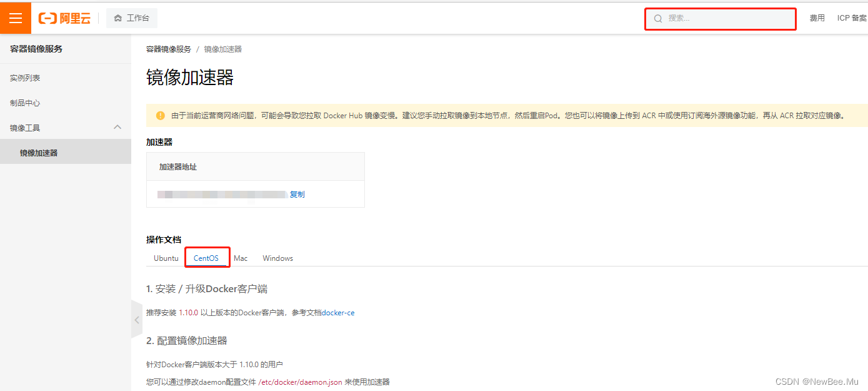The image size is (868, 391).
Task: Click the 阿里云 logo
Action: tap(63, 18)
